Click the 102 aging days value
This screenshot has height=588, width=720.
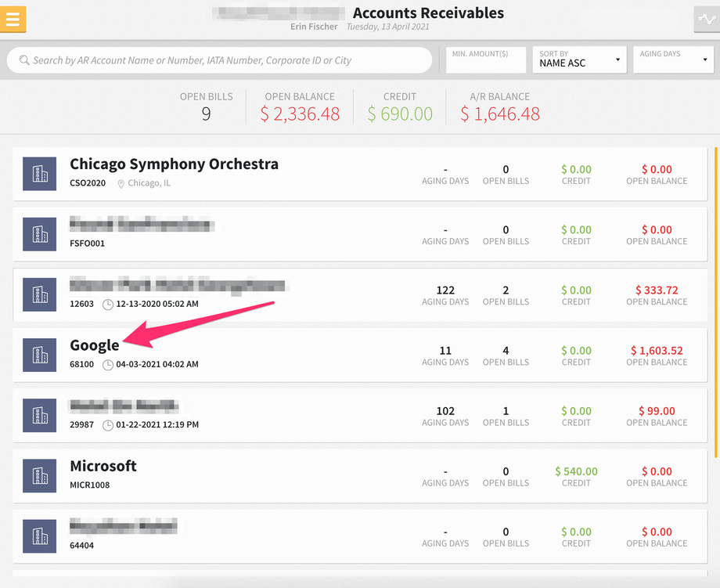(445, 411)
